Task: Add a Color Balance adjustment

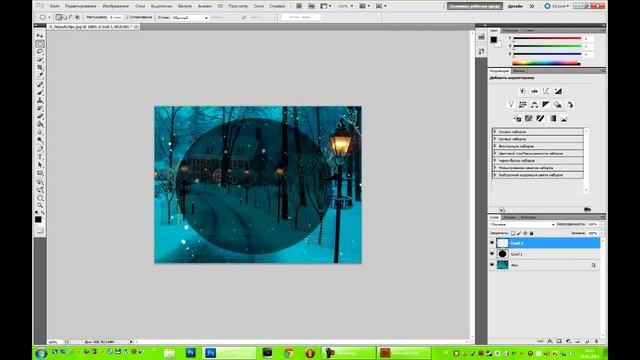Action: (x=535, y=105)
